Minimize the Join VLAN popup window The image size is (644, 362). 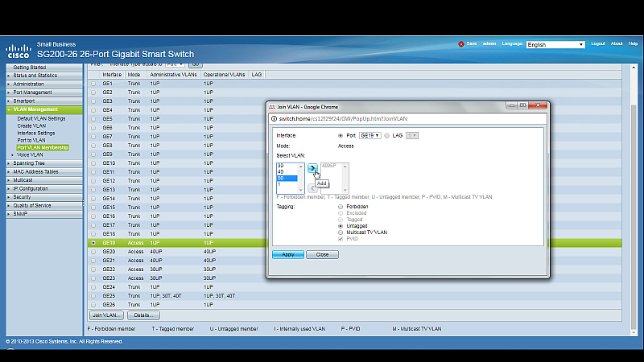point(510,105)
